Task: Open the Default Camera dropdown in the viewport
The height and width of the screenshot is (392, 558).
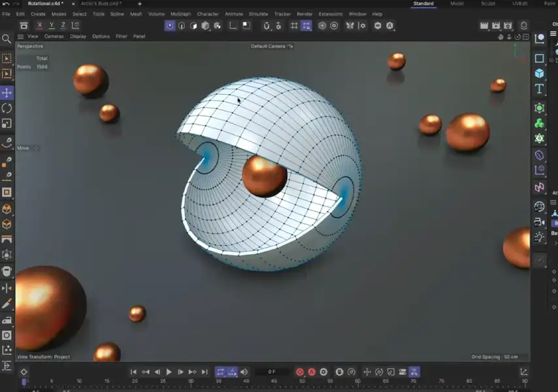Action: coord(268,46)
